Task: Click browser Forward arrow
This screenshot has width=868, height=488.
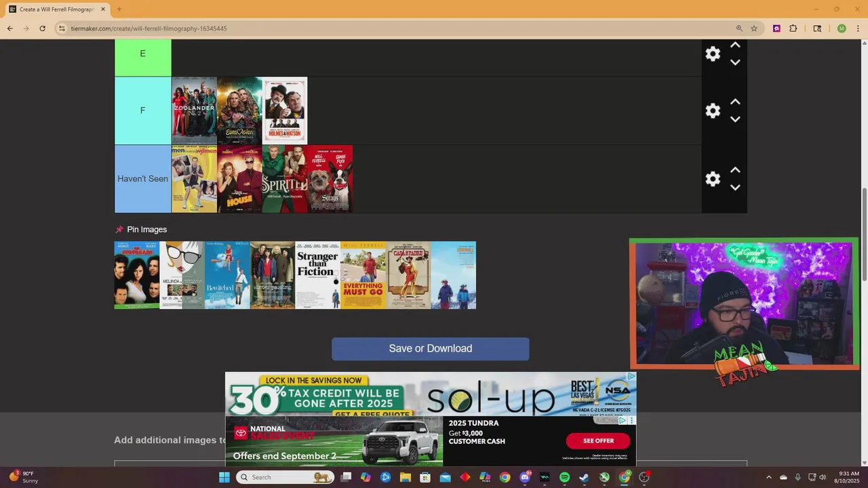Action: 26,28
